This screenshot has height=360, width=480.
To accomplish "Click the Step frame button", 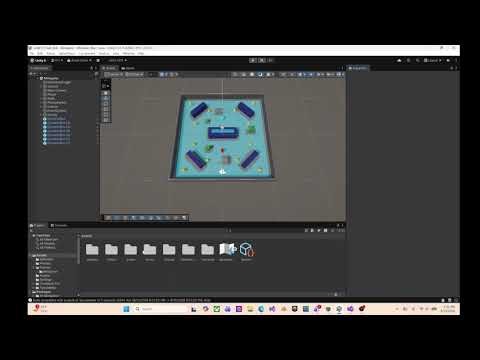I will (x=270, y=60).
